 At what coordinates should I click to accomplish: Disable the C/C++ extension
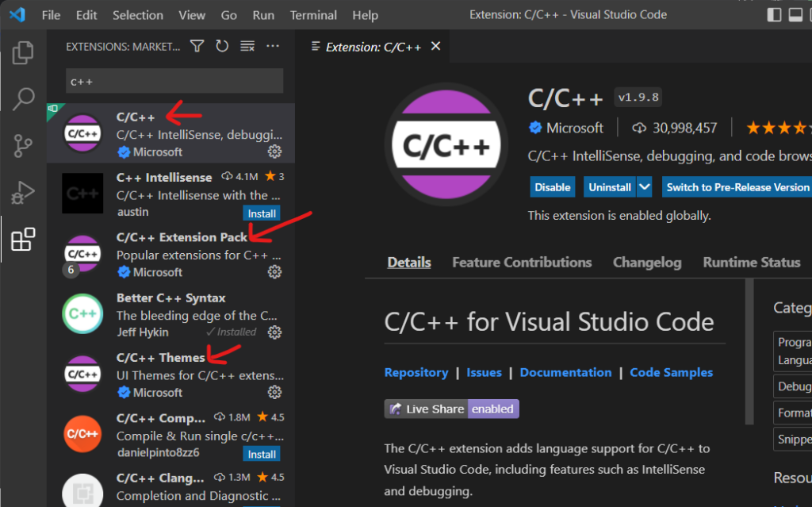(x=553, y=187)
